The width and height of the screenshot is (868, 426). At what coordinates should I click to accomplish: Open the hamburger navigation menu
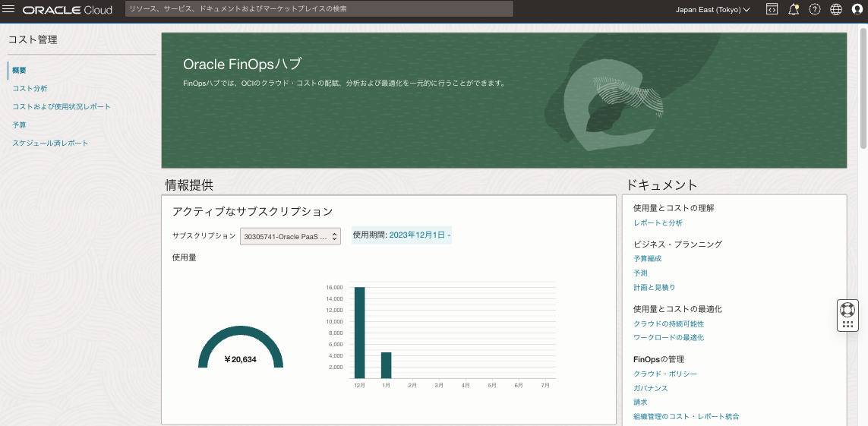[x=9, y=9]
